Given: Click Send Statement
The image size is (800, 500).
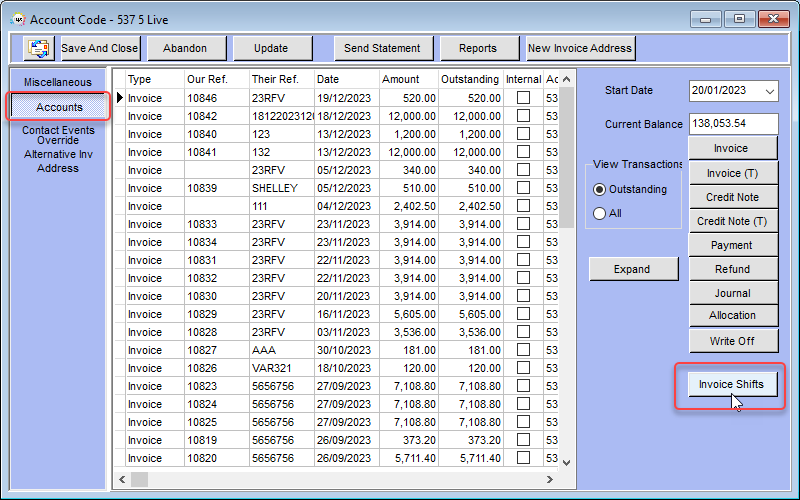Looking at the screenshot, I should coord(383,48).
